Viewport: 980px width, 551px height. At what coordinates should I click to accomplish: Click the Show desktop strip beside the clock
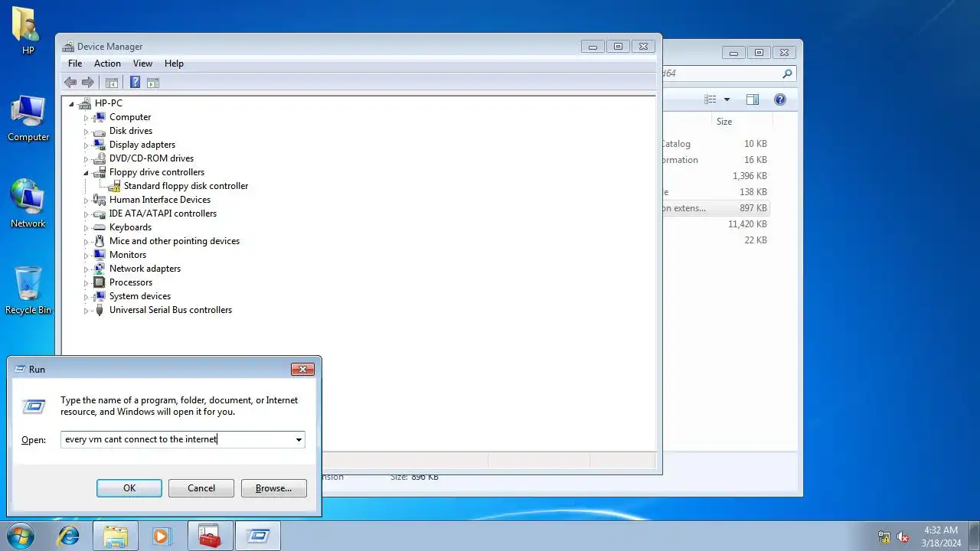(x=974, y=536)
